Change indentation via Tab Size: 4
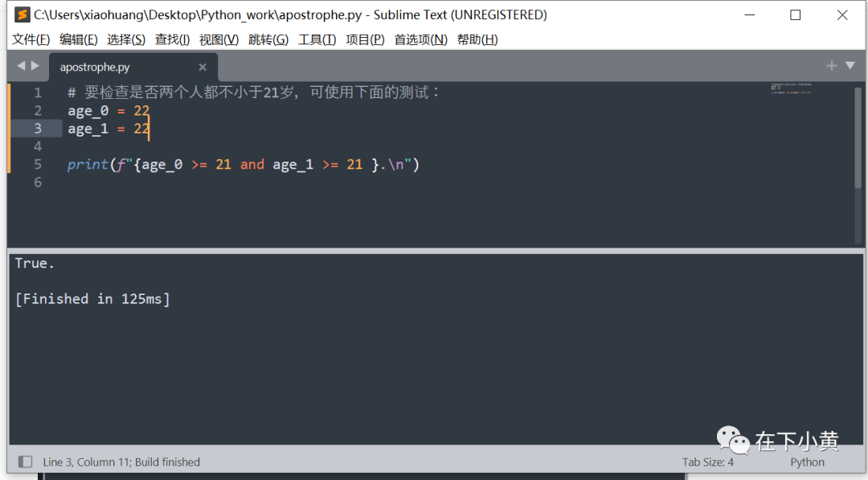 click(707, 462)
